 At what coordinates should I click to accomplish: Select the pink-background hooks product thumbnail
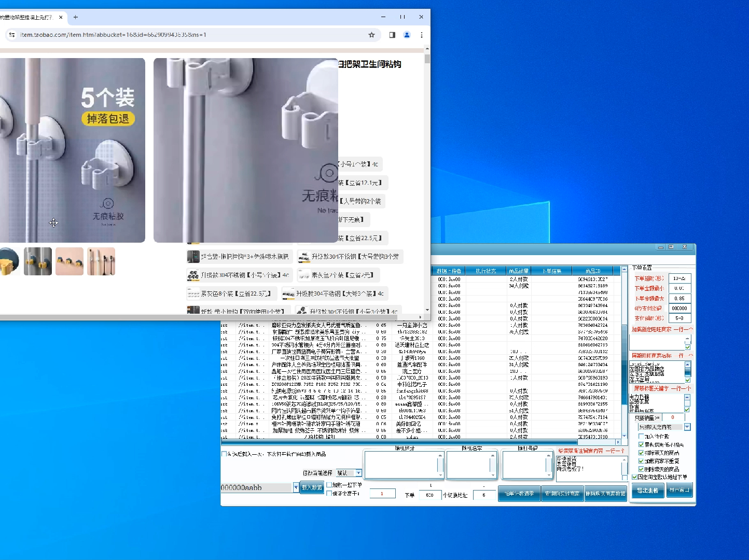70,261
